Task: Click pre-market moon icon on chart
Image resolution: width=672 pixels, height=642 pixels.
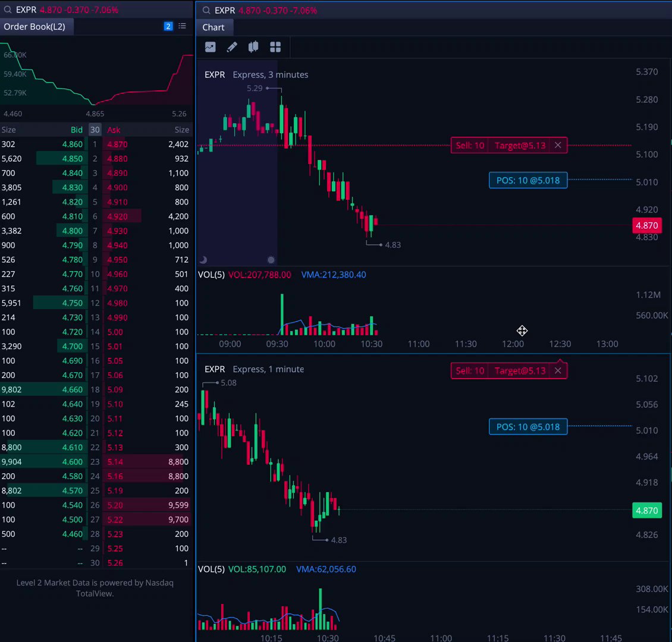Action: click(203, 260)
